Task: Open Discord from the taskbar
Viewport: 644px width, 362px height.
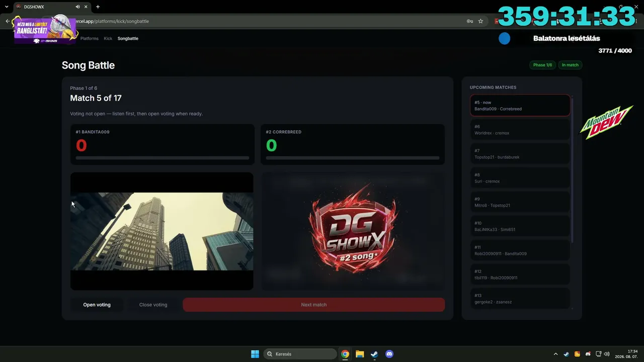Action: click(x=389, y=354)
